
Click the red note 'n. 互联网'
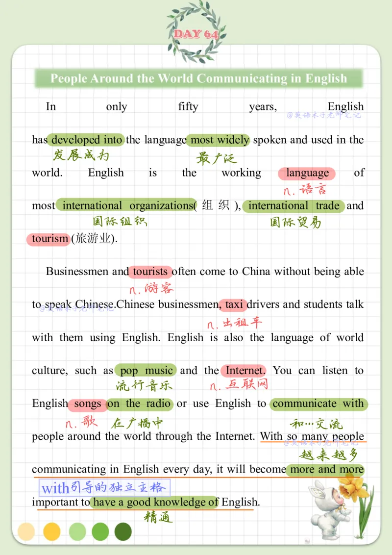pyautogui.click(x=239, y=384)
